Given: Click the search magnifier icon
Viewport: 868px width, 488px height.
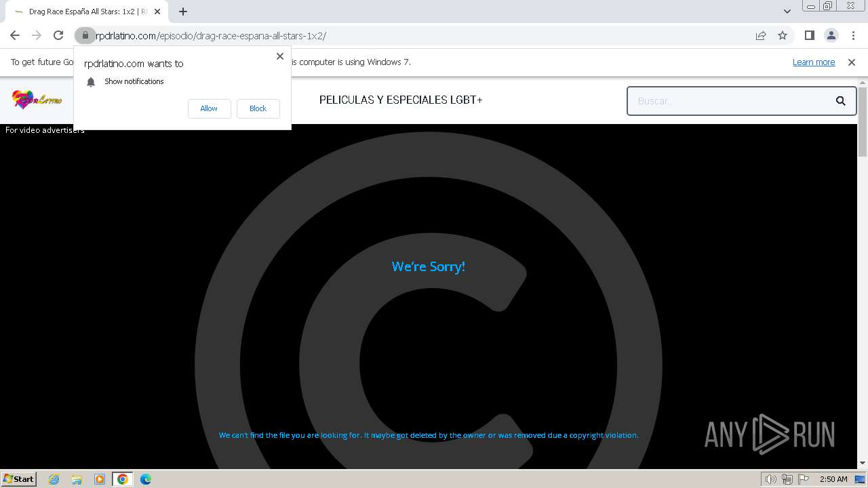Looking at the screenshot, I should pyautogui.click(x=841, y=101).
